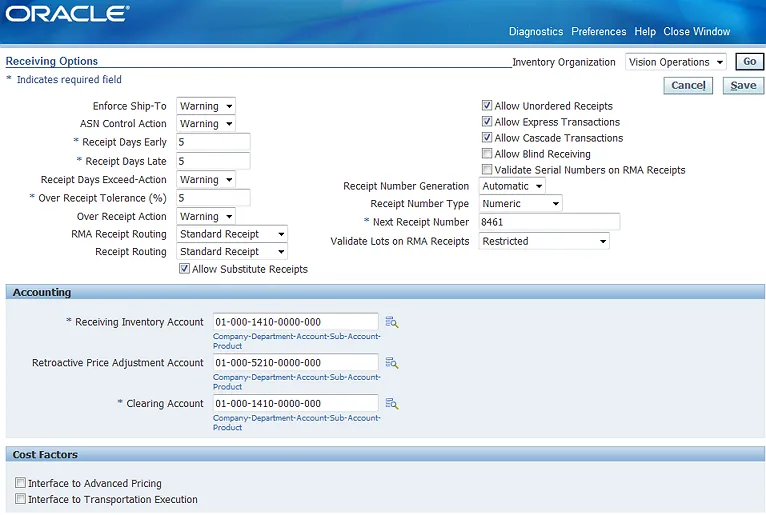Enable Allow Blind Receiving
The width and height of the screenshot is (766, 515).
(487, 154)
